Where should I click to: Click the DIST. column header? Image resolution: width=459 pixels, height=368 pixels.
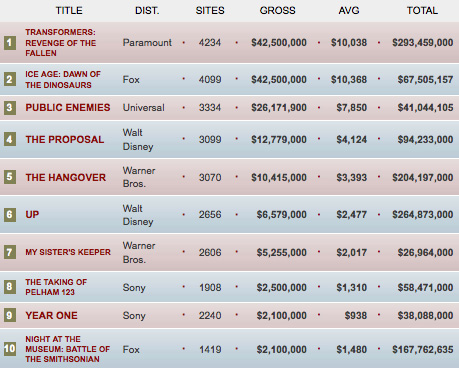coord(147,10)
